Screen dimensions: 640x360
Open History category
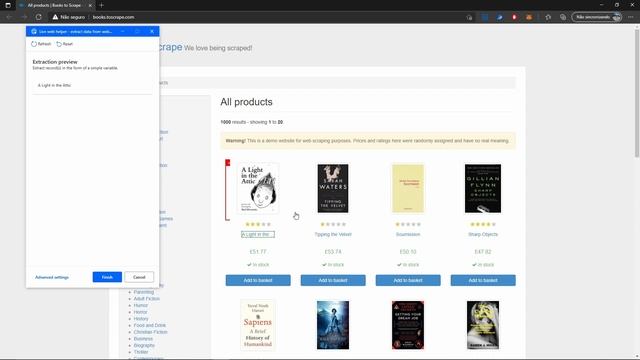(x=141, y=319)
